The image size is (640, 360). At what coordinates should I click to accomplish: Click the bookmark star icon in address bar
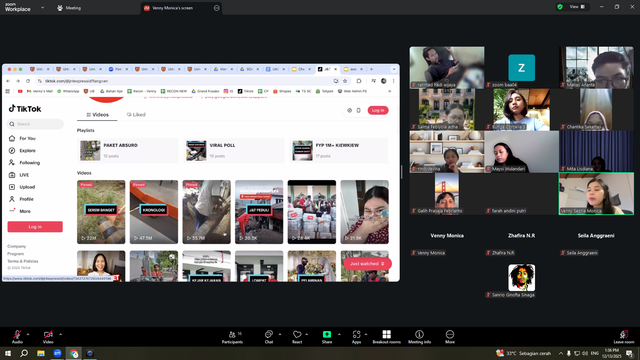345,81
